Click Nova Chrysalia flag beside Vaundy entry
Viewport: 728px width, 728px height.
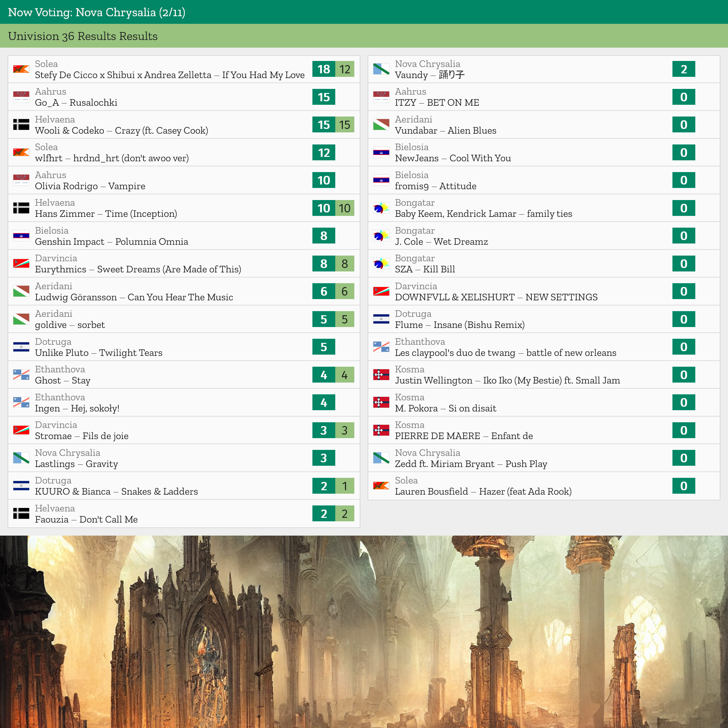tap(381, 69)
